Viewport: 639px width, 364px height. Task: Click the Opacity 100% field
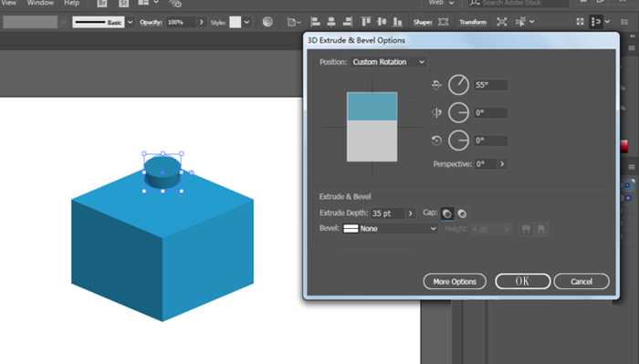pos(181,22)
